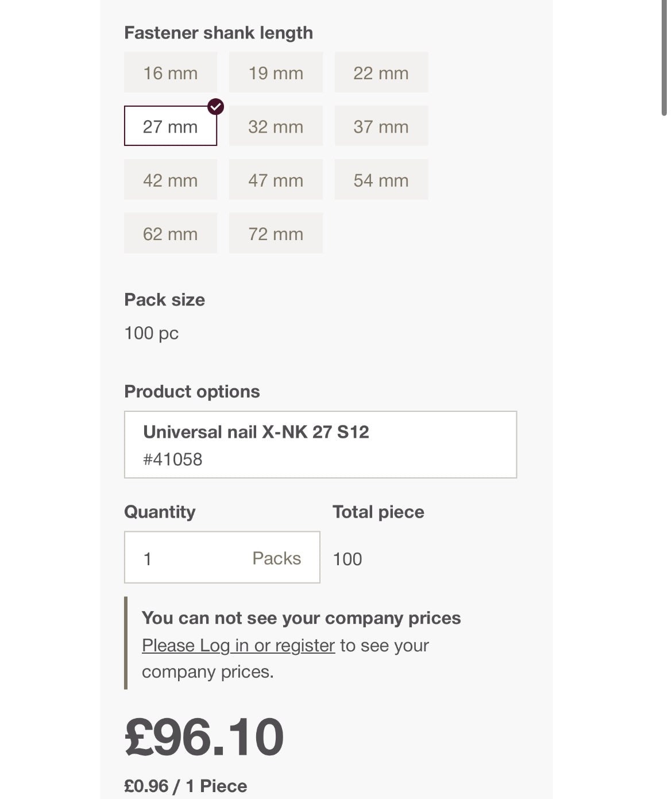Click the Quantity packs input field

pos(190,558)
